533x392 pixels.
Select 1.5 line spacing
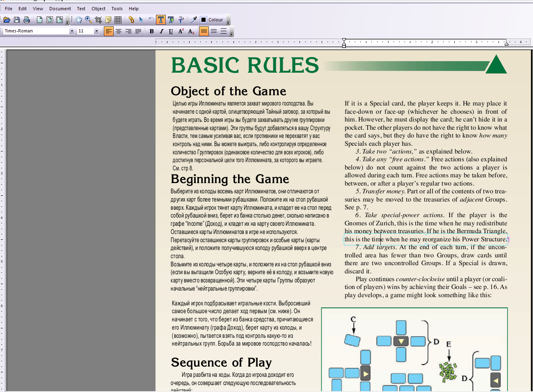click(214, 31)
